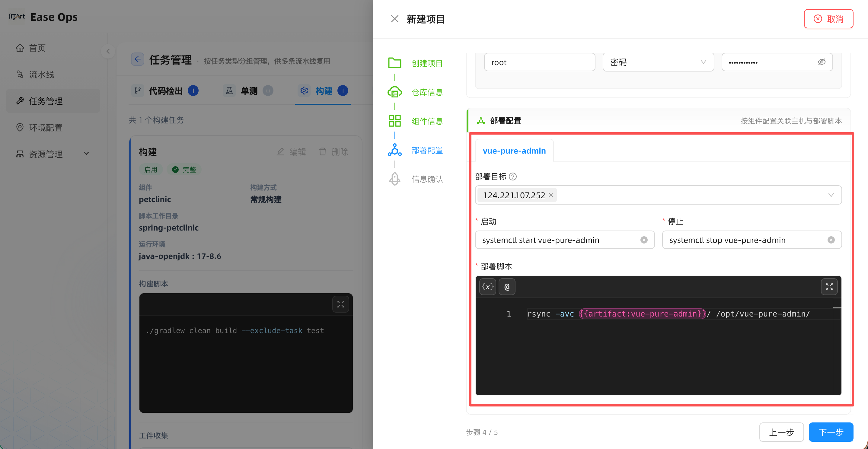
Task: Remove host tag 124.221.107.252
Action: pos(550,195)
